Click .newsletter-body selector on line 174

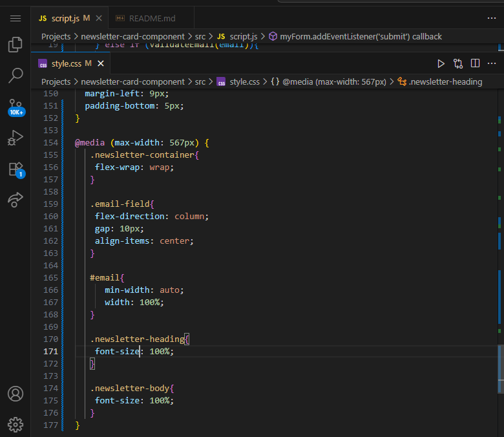click(129, 389)
